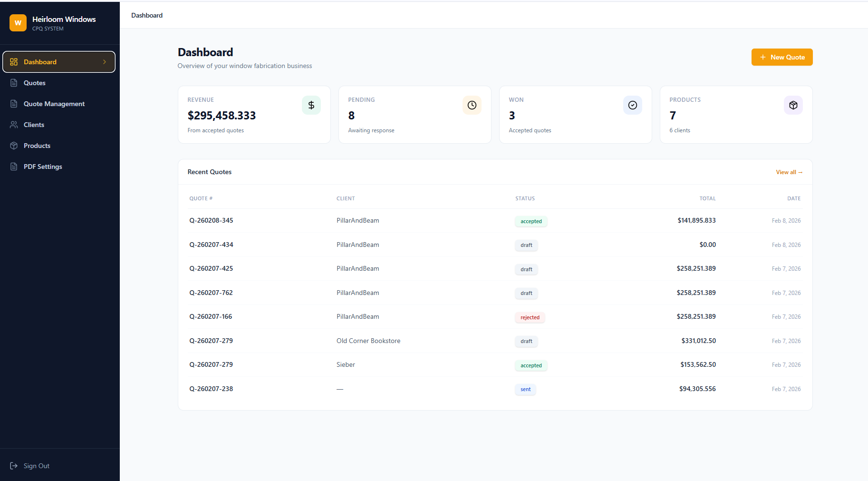
Task: Open the PDF Settings menu label
Action: point(43,167)
